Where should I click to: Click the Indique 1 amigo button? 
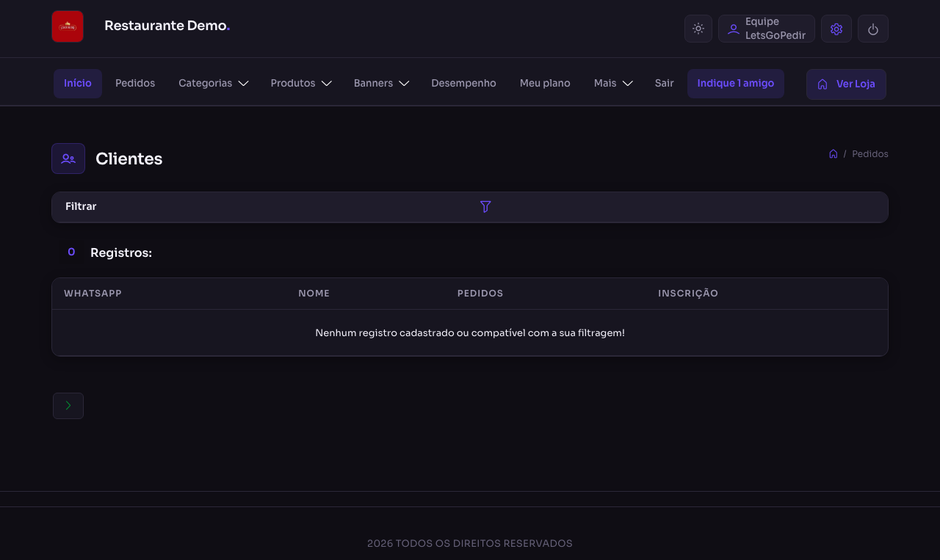click(x=736, y=84)
